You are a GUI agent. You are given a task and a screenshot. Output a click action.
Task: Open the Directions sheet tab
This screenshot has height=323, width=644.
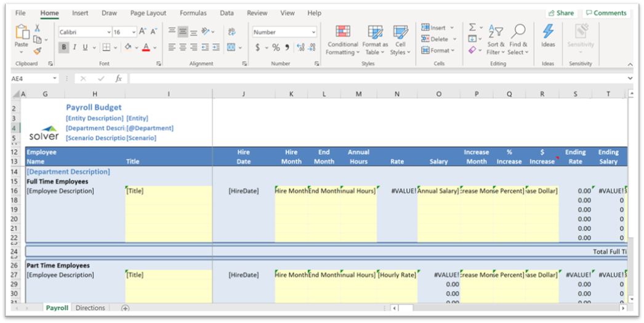[x=90, y=308]
